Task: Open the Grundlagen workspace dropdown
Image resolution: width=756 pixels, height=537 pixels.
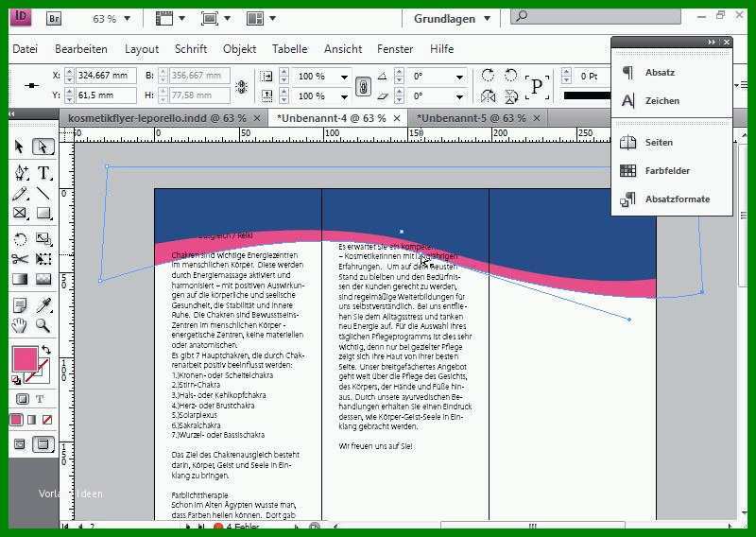Action: (452, 19)
